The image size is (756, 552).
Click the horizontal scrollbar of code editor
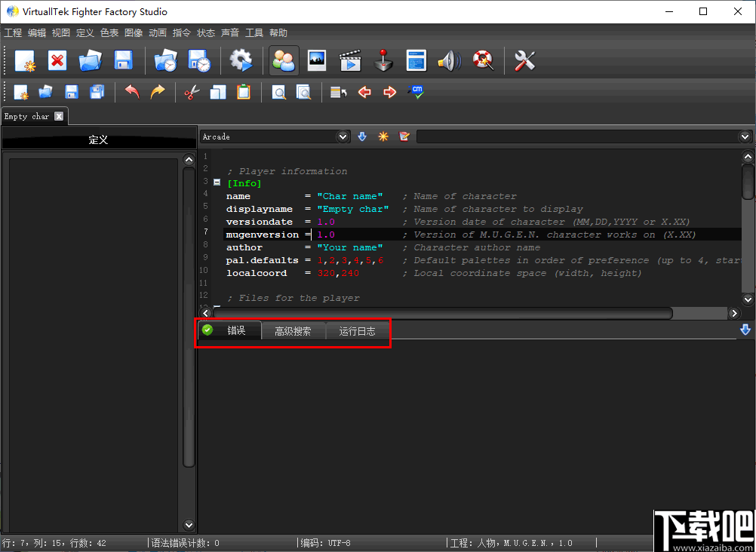click(x=442, y=313)
